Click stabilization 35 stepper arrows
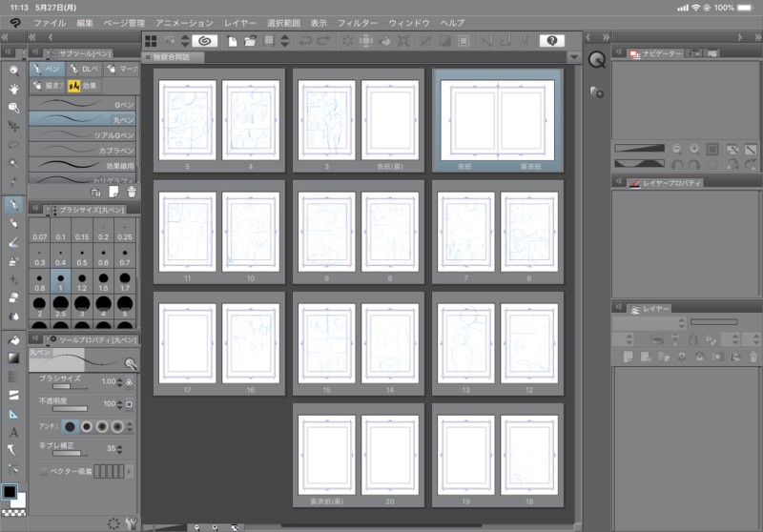This screenshot has height=532, width=763. tap(119, 449)
